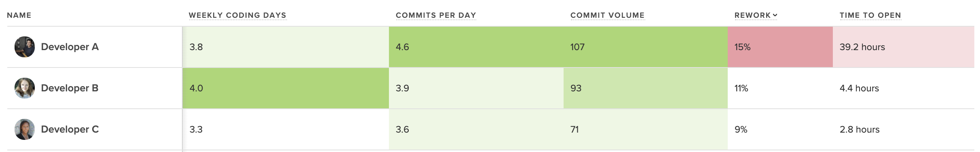
Task: Click Developer A's 39.2 hours cell
Action: click(904, 47)
